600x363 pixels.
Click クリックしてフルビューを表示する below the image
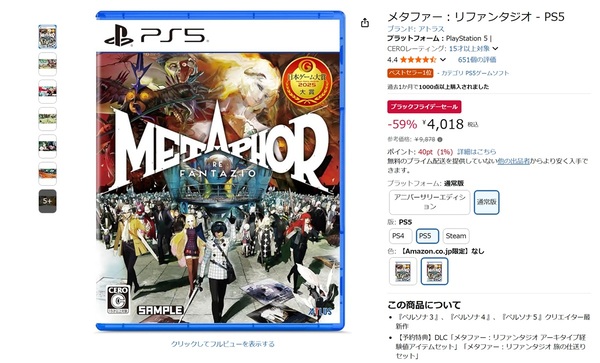tap(222, 344)
